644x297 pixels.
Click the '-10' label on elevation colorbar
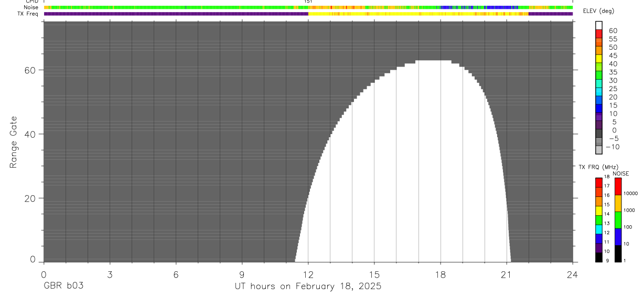611,147
